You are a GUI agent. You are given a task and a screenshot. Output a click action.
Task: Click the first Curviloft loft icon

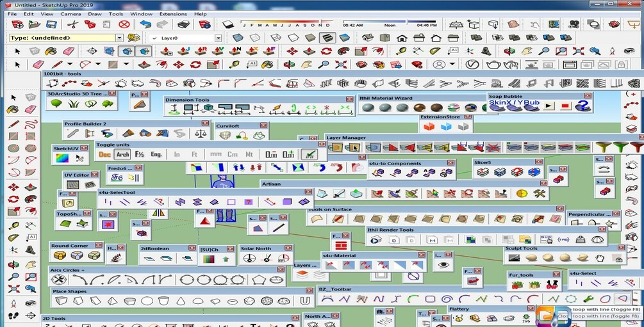224,135
